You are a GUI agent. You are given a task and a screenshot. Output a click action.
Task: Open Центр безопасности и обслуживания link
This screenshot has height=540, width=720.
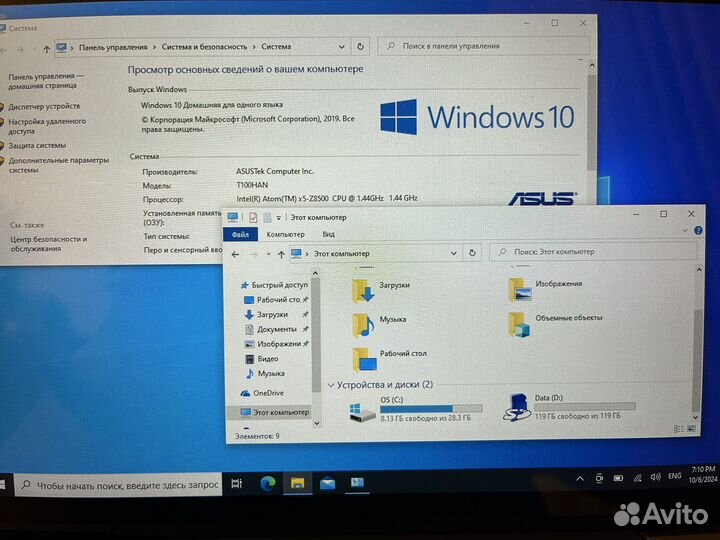tap(49, 244)
